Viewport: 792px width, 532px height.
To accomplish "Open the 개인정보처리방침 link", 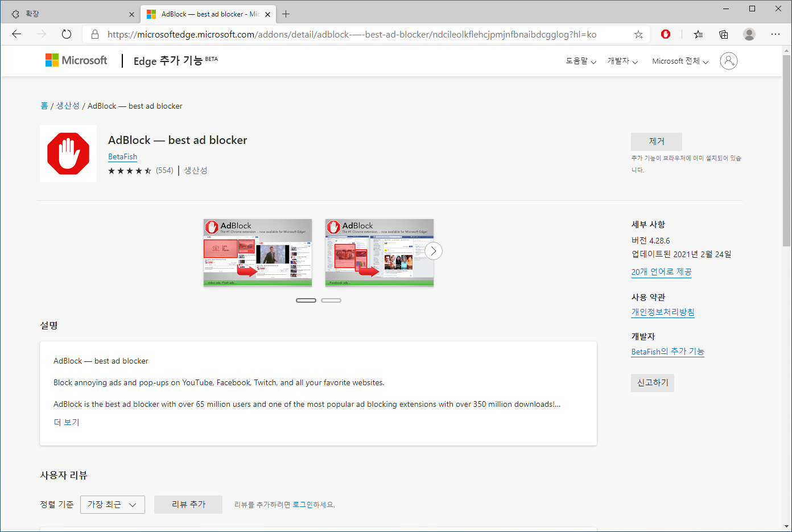I will point(663,312).
